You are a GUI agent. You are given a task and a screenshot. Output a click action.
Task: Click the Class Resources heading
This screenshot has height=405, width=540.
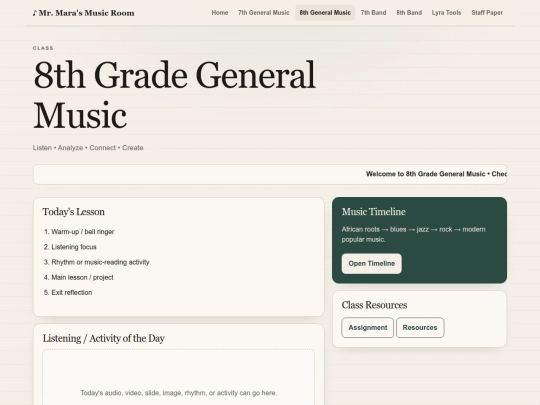(x=374, y=305)
